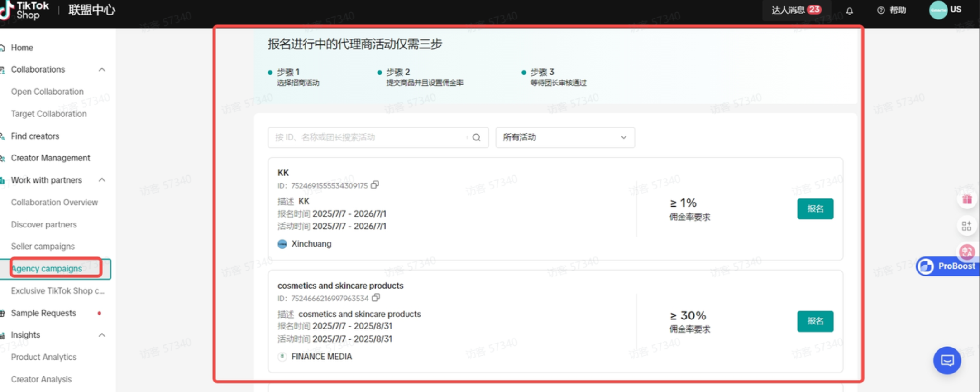Image resolution: width=980 pixels, height=392 pixels.
Task: Collapse the Work with partners section
Action: (x=102, y=180)
